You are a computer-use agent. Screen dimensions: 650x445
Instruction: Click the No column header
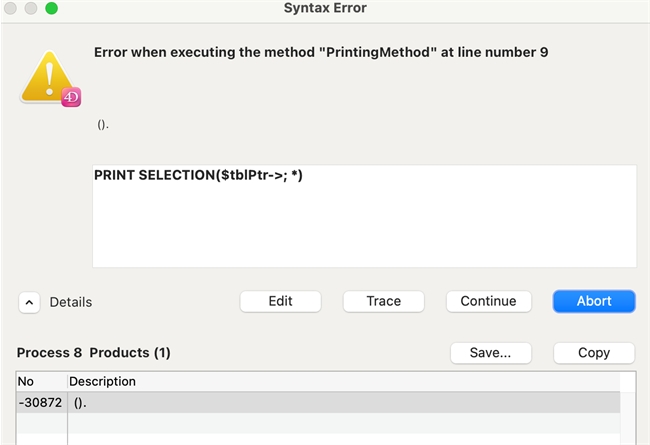(x=27, y=381)
